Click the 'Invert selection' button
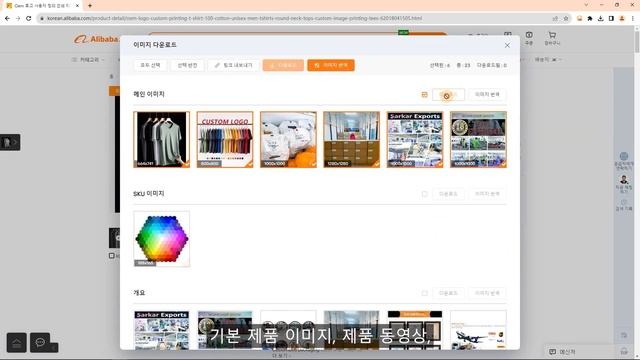 coord(187,65)
